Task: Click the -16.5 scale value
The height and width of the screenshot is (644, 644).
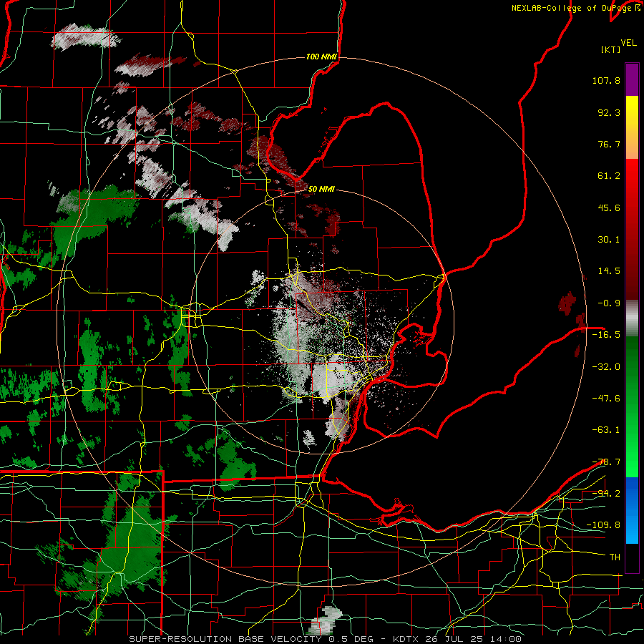Action: tap(606, 335)
